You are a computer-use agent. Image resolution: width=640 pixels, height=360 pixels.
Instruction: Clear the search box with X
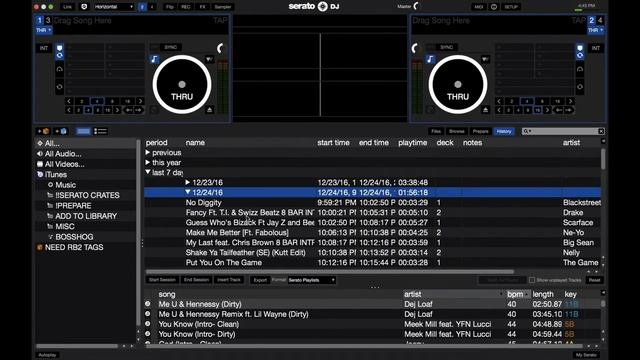pyautogui.click(x=601, y=131)
